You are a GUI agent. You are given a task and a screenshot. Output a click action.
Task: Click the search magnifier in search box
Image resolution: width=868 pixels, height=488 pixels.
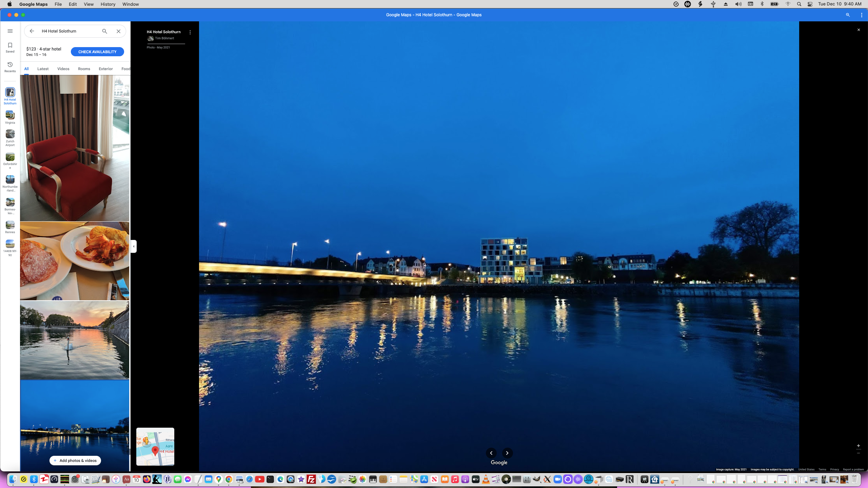coord(104,31)
